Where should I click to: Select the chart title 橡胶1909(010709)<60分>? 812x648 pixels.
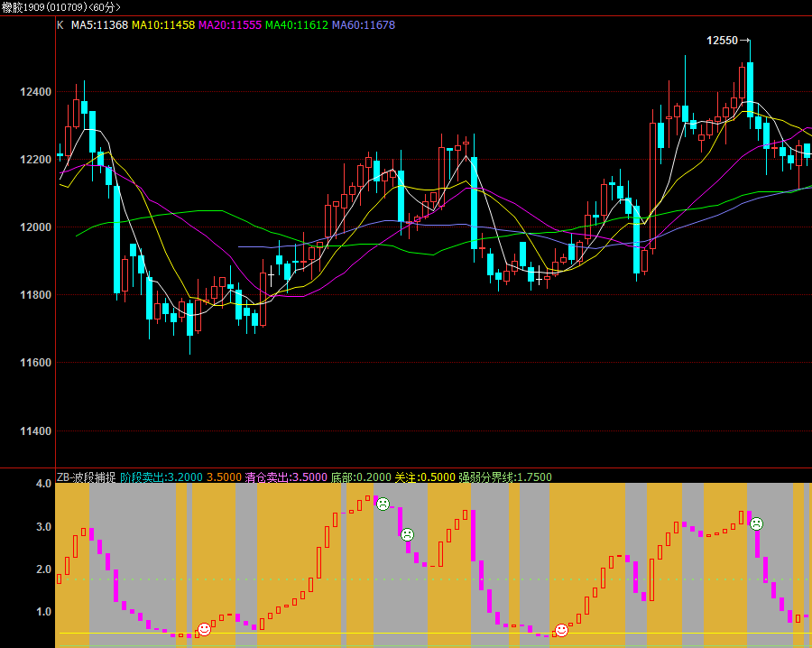point(61,8)
